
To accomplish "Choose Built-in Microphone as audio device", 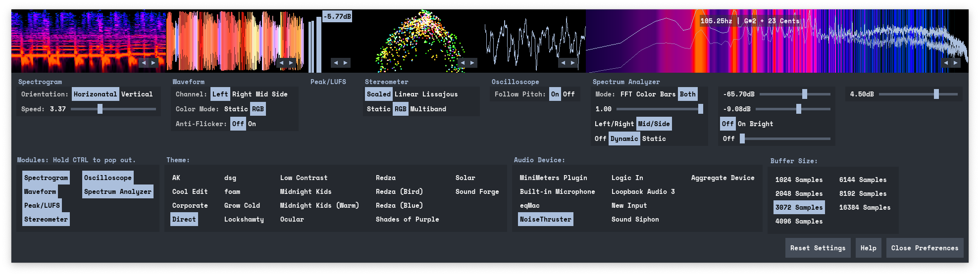I will (557, 191).
